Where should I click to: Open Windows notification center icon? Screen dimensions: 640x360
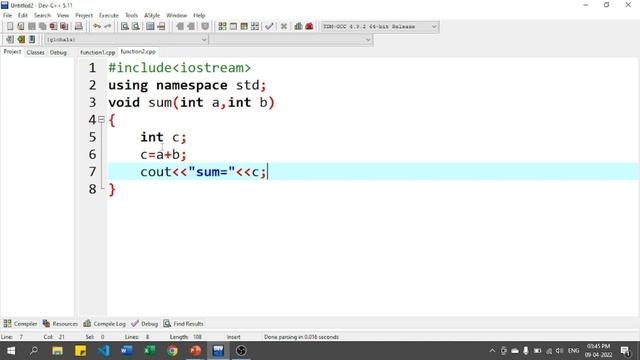625,351
